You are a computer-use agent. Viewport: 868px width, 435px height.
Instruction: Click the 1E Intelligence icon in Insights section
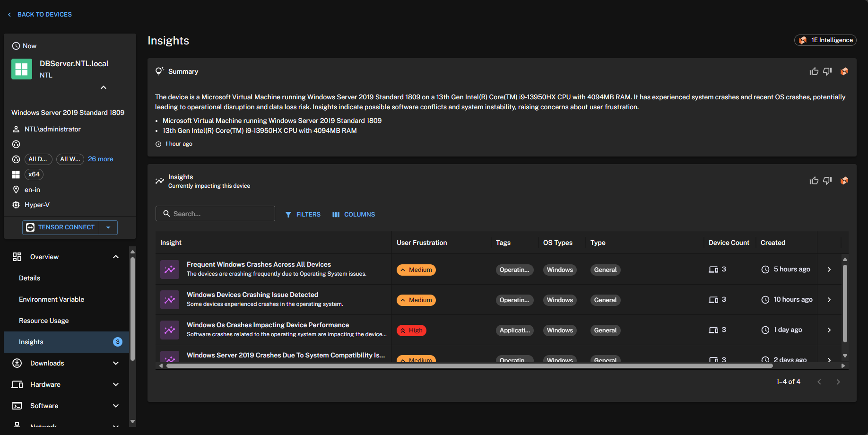pos(844,181)
